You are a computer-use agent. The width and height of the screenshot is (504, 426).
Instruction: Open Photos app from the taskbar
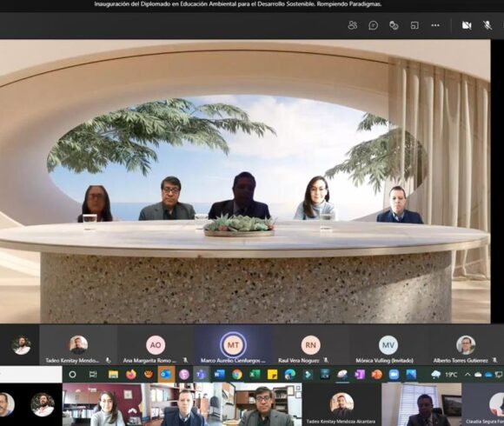[x=411, y=375]
